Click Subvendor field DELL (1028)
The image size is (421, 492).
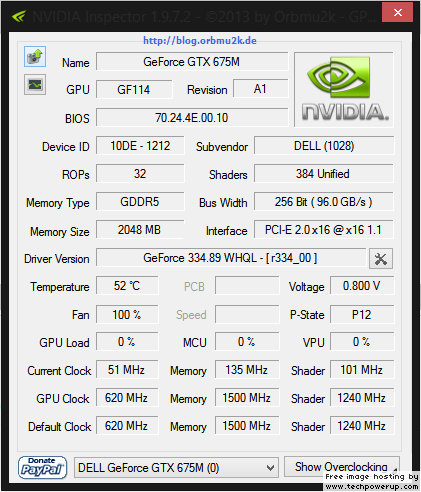[324, 146]
